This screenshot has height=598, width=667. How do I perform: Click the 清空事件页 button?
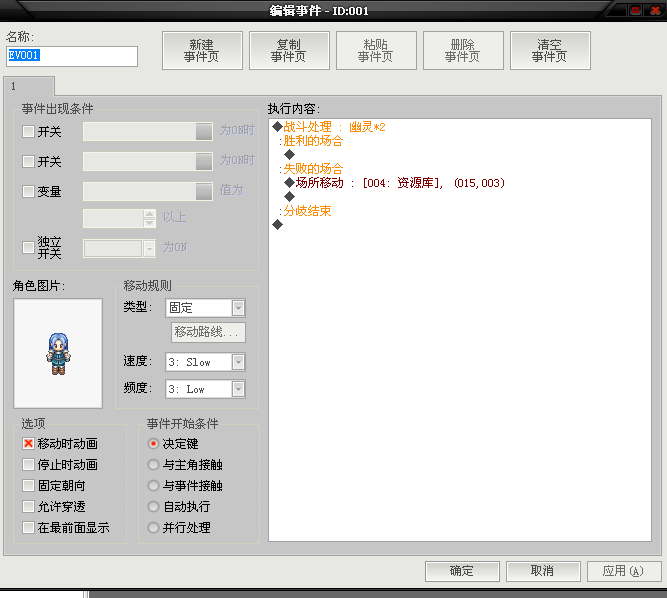550,51
